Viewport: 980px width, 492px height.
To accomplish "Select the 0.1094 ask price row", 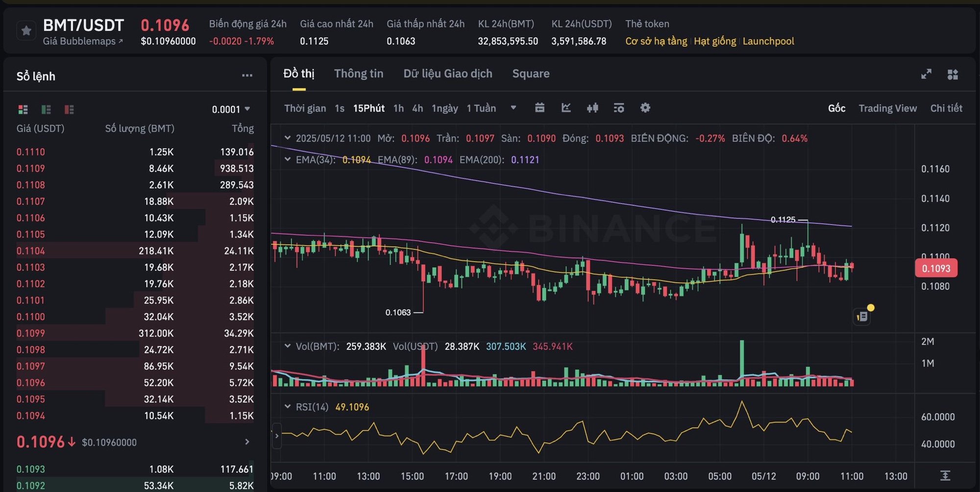I will point(135,416).
